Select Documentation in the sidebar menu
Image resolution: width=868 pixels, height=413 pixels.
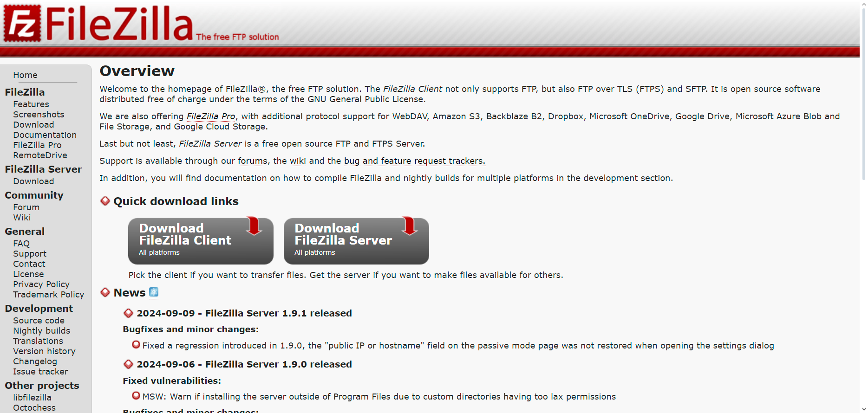[x=45, y=135]
